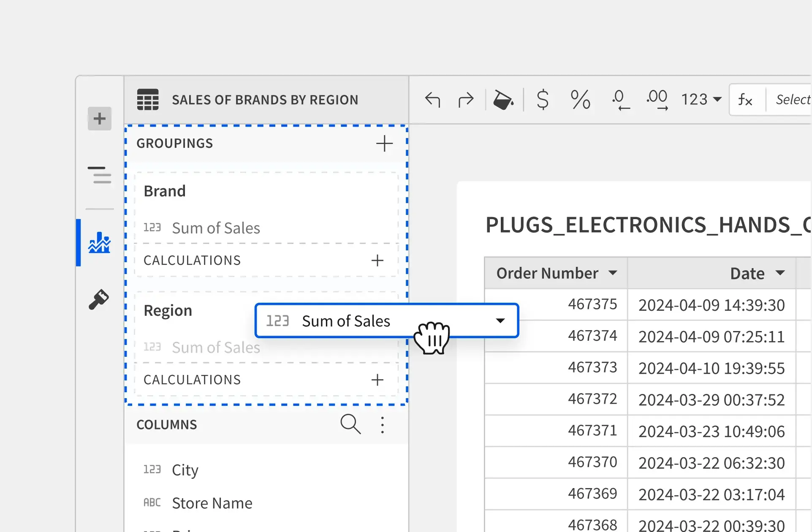
Task: Open the columns three-dot menu
Action: pyautogui.click(x=383, y=425)
